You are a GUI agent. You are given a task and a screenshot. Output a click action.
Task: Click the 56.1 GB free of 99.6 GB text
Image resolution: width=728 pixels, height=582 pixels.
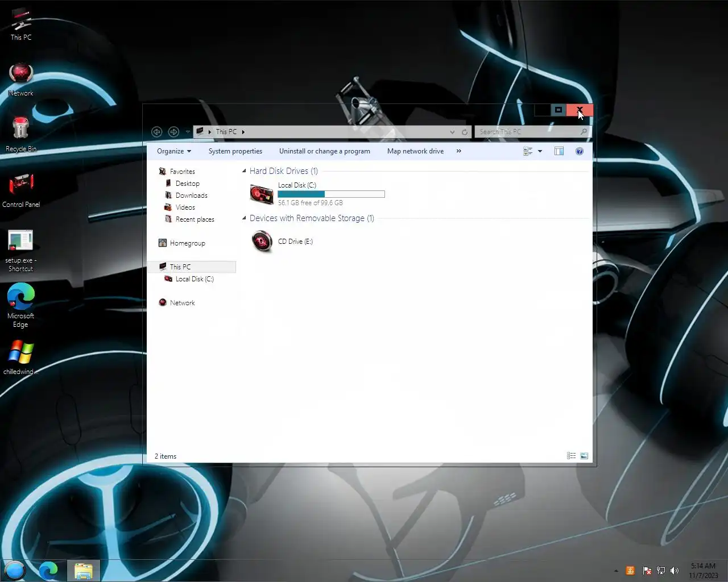click(311, 203)
